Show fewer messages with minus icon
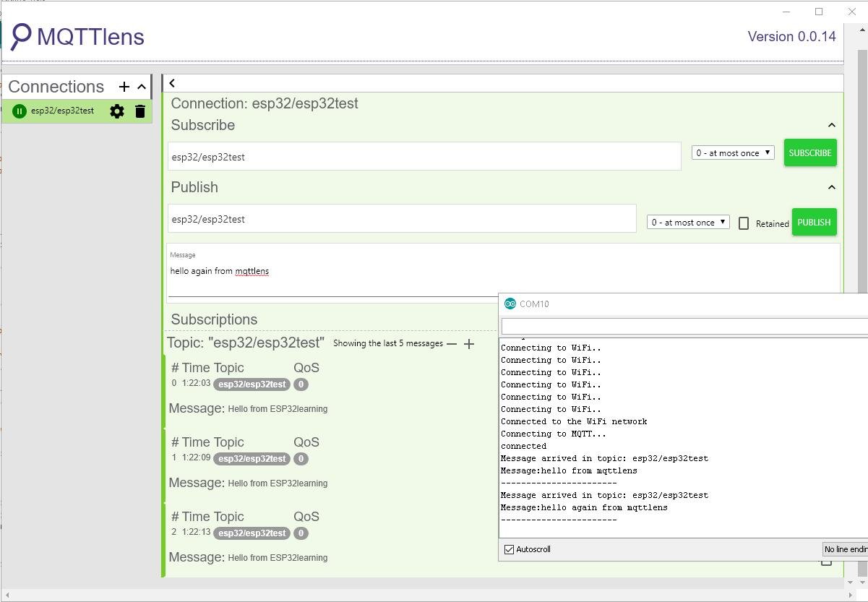 coord(452,344)
